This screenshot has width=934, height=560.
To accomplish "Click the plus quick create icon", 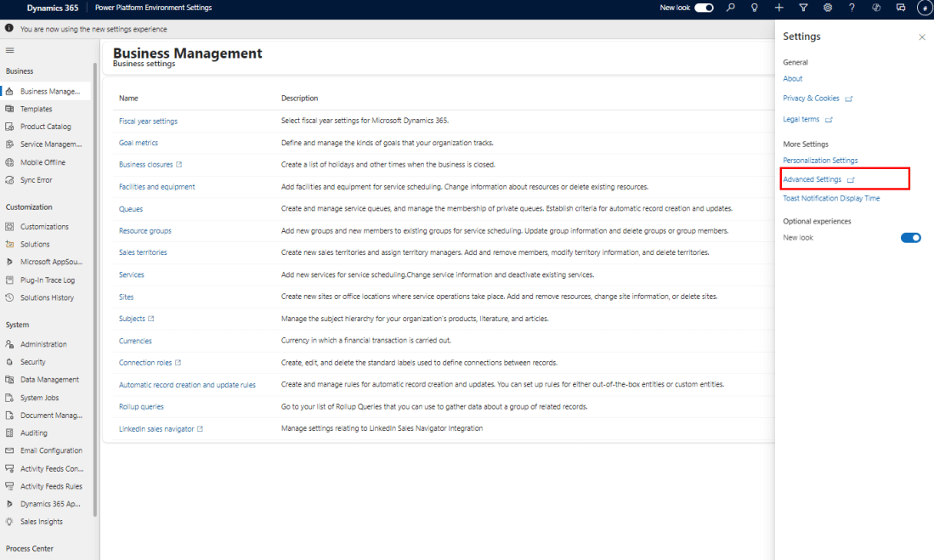I will (778, 8).
